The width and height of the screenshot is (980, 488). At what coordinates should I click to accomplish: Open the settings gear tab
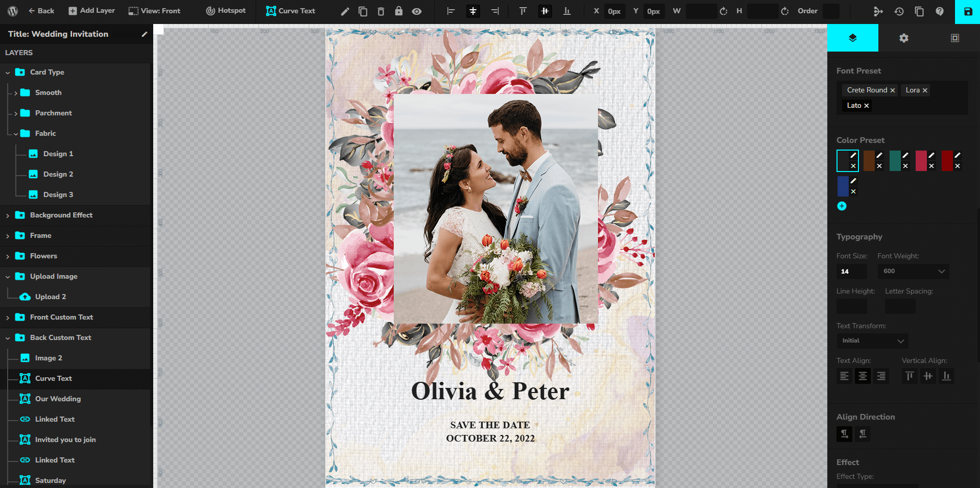[x=903, y=38]
